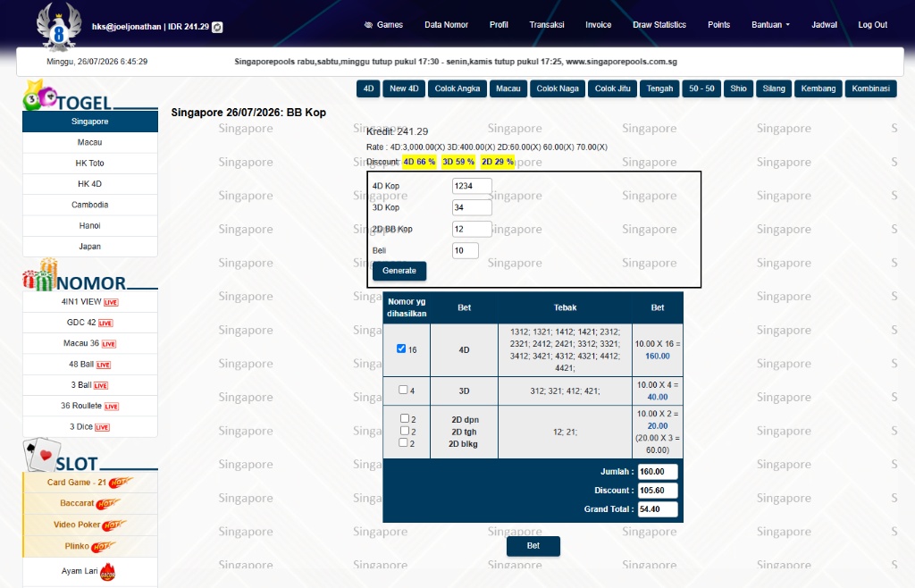Open the Colok Naga tab
Image resolution: width=915 pixels, height=588 pixels.
(558, 88)
